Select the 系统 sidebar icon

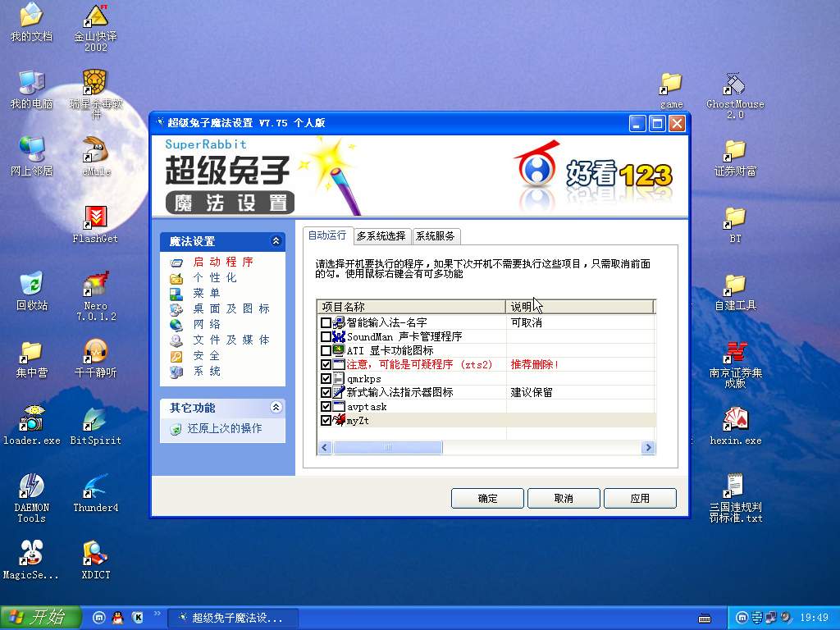pyautogui.click(x=176, y=372)
